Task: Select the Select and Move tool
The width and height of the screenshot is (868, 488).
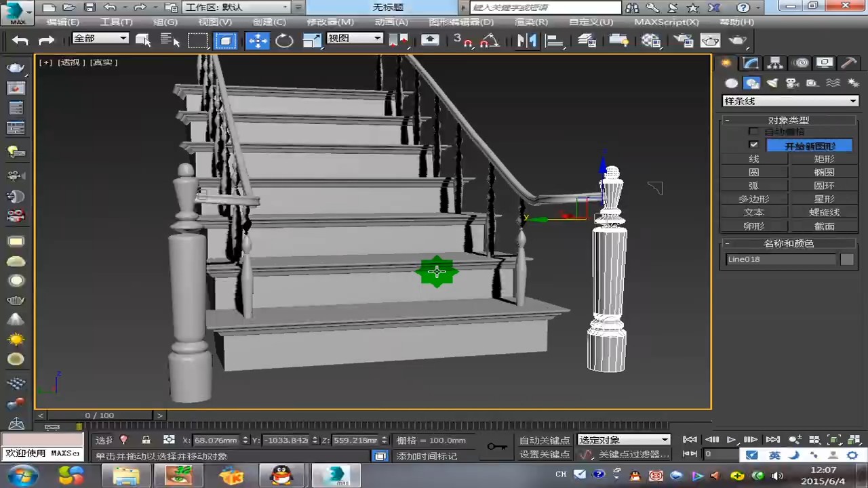Action: (258, 40)
